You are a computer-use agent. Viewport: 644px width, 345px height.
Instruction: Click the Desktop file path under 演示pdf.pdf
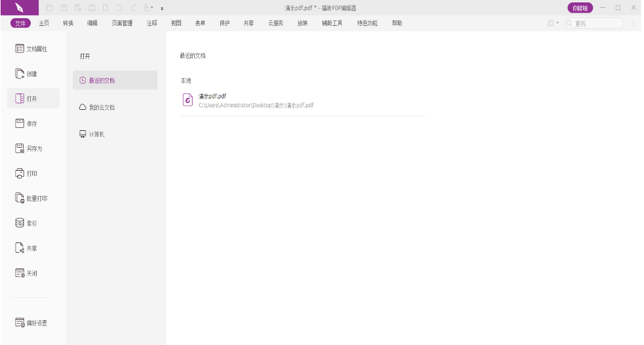pyautogui.click(x=256, y=106)
